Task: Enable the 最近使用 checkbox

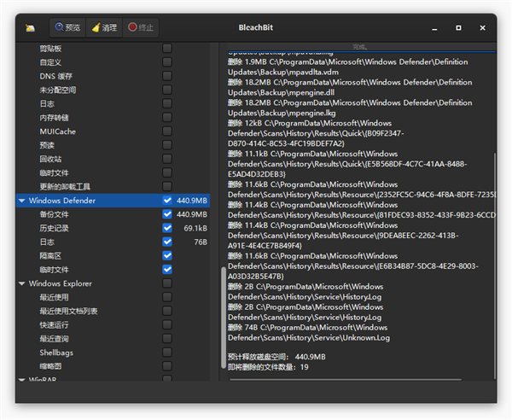Action: 167,297
